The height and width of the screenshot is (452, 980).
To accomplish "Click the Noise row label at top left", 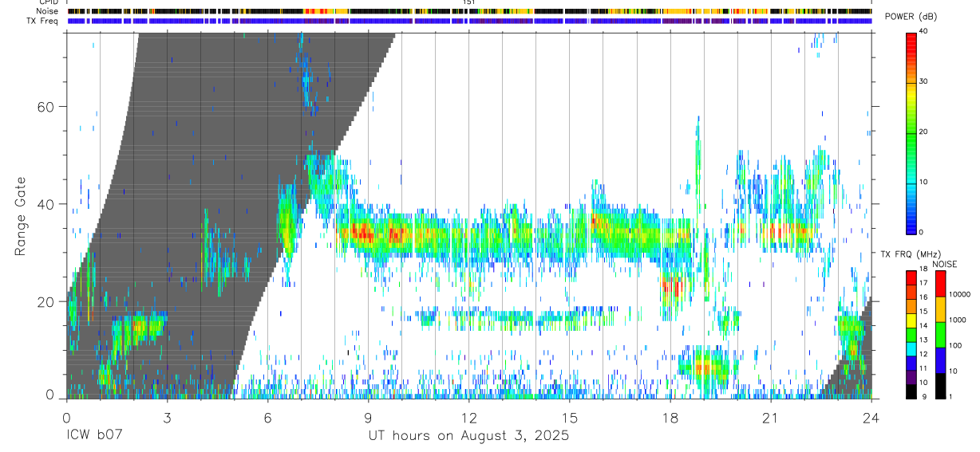I will point(47,11).
